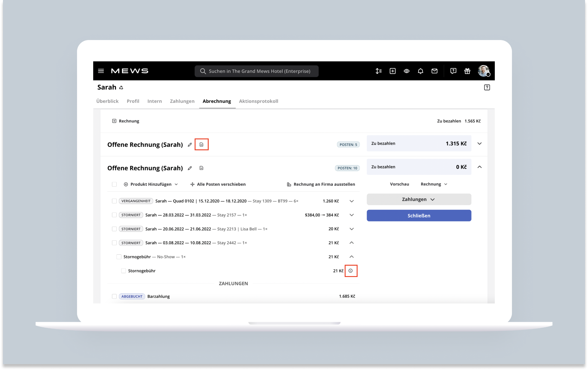Click the notifications bell icon
The image size is (588, 370).
pos(420,71)
